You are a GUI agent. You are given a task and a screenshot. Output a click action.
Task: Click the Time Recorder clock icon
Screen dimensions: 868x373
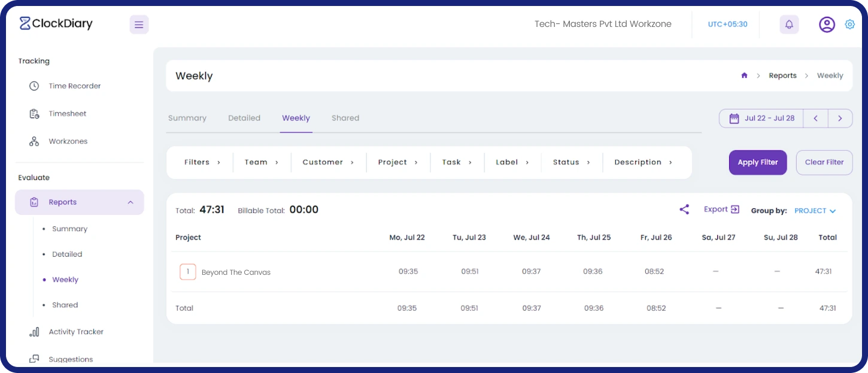(x=34, y=86)
